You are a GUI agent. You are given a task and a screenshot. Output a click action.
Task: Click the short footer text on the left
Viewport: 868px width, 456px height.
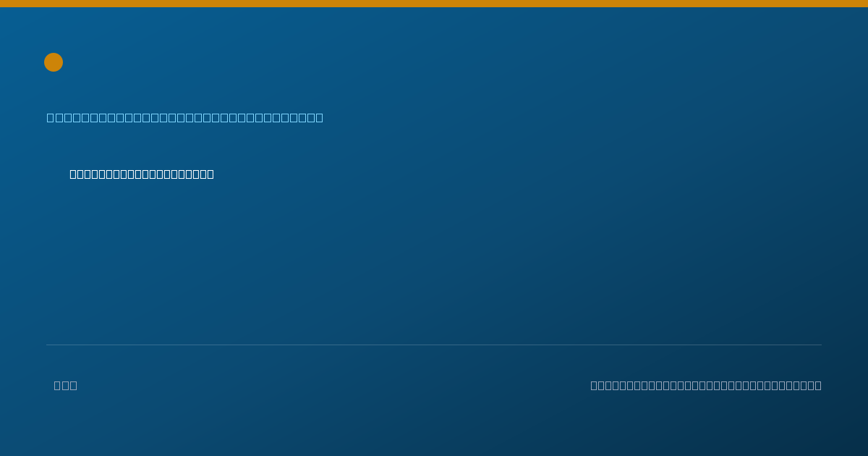[65, 385]
